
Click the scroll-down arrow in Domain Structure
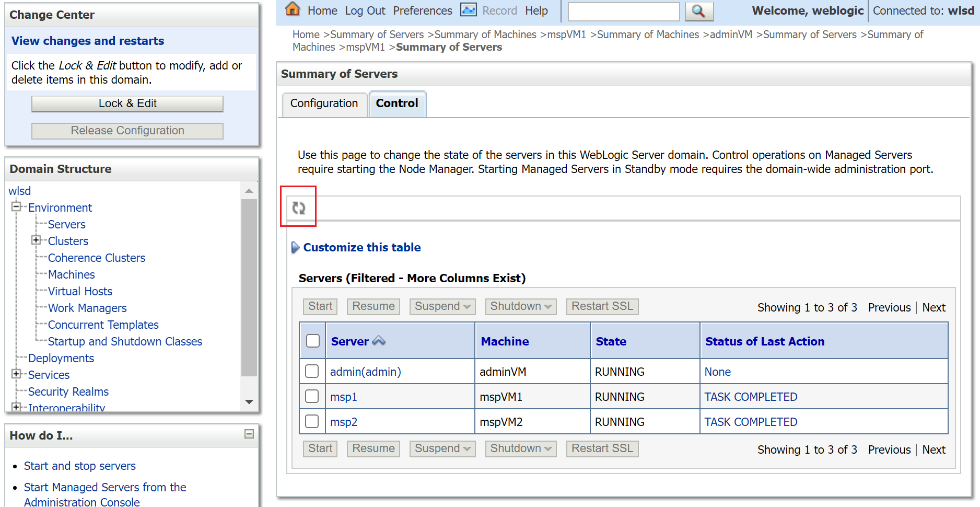pos(249,401)
